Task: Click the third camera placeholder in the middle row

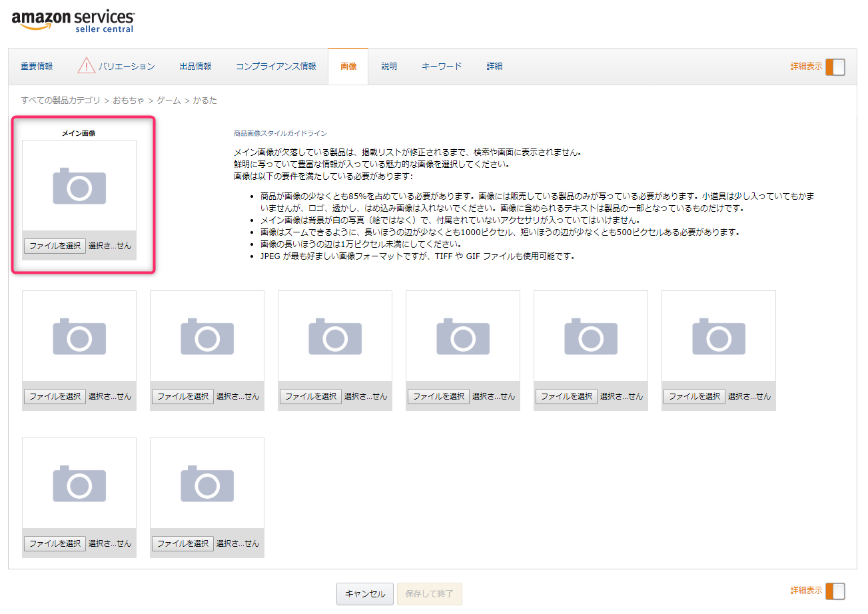Action: (335, 336)
